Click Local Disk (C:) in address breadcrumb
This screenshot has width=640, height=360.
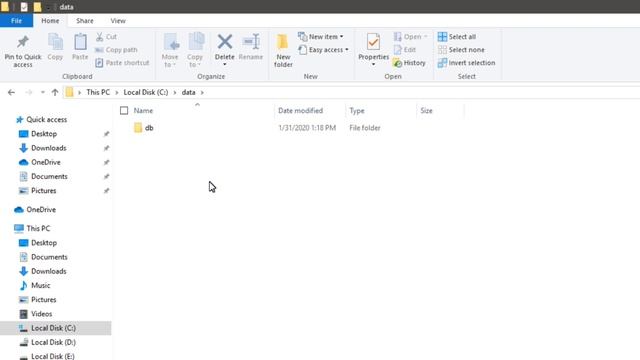tap(146, 92)
